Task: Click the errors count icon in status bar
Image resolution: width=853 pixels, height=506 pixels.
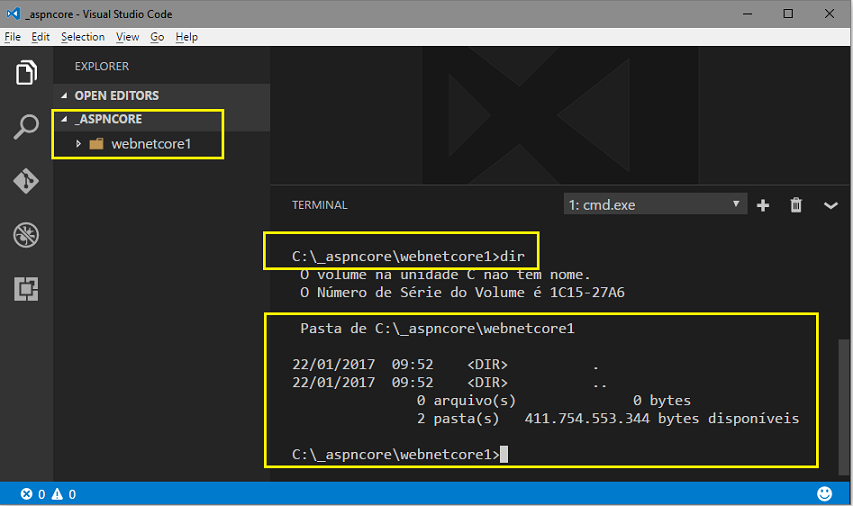Action: point(27,494)
